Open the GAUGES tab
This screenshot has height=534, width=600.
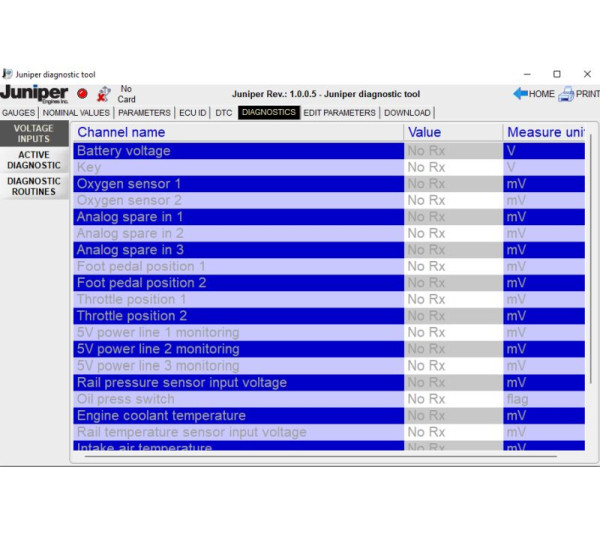pos(18,113)
